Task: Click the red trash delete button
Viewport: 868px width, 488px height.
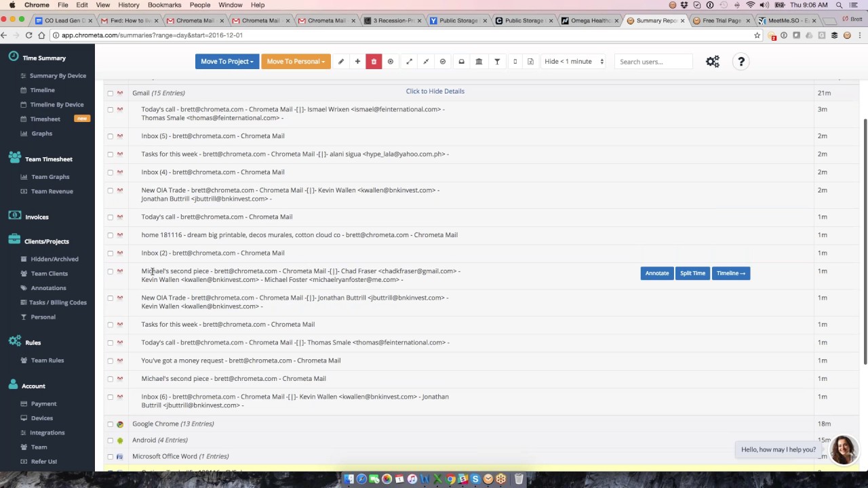Action: pos(374,62)
